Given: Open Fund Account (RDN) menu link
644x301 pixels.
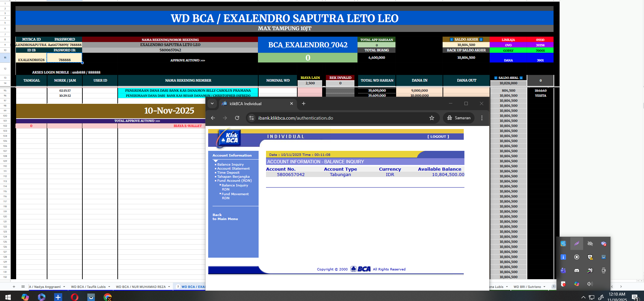Looking at the screenshot, I should 234,181.
